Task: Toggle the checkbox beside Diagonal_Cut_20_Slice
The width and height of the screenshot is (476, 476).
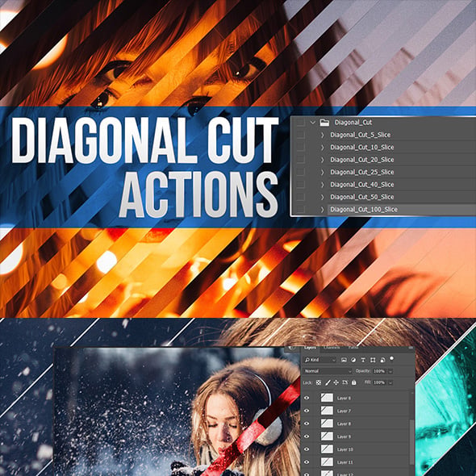Action: 301,160
